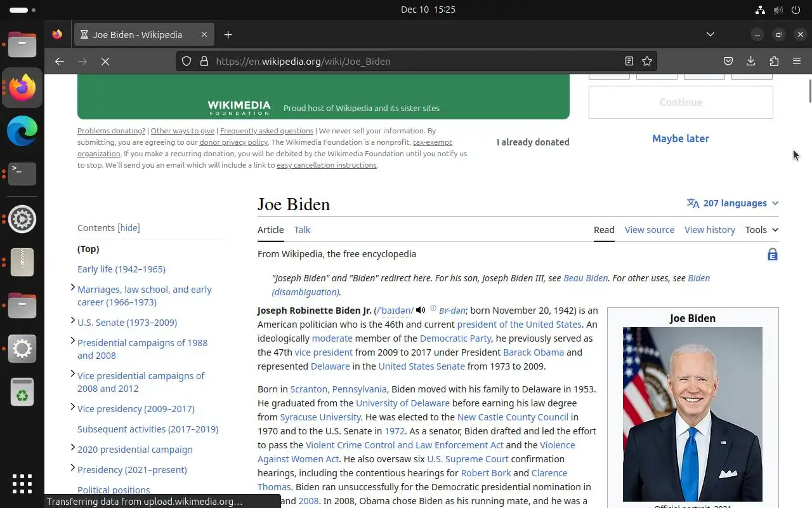Click Maybe later on donation banner
The height and width of the screenshot is (508, 812).
(x=681, y=138)
